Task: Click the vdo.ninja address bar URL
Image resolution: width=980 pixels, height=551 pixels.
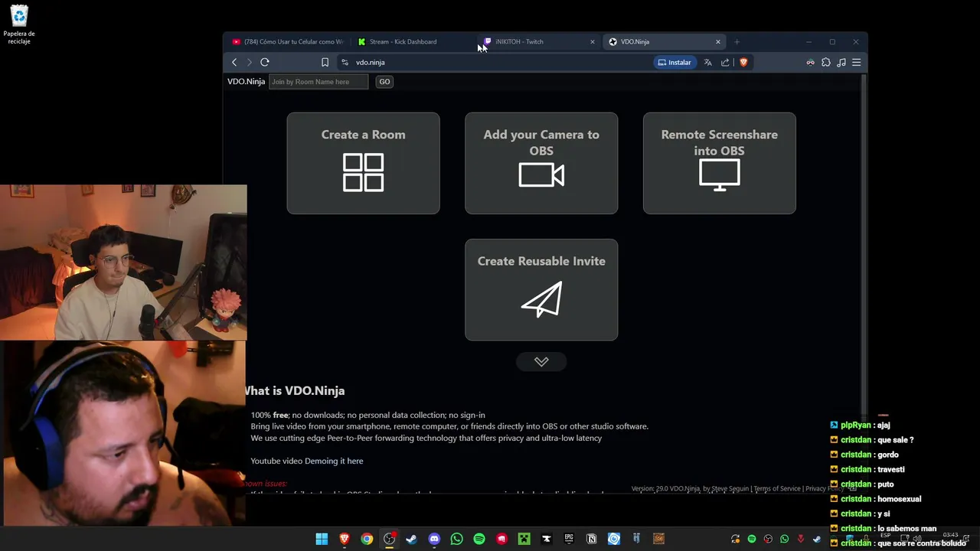Action: click(370, 62)
